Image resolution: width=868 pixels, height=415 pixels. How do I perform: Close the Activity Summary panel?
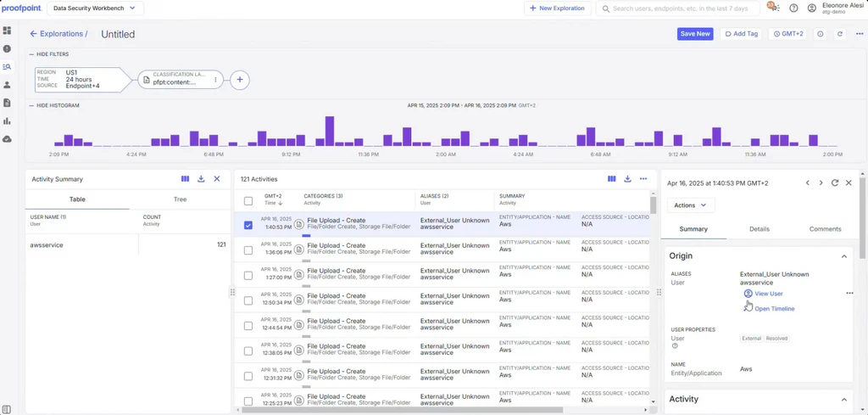(217, 179)
